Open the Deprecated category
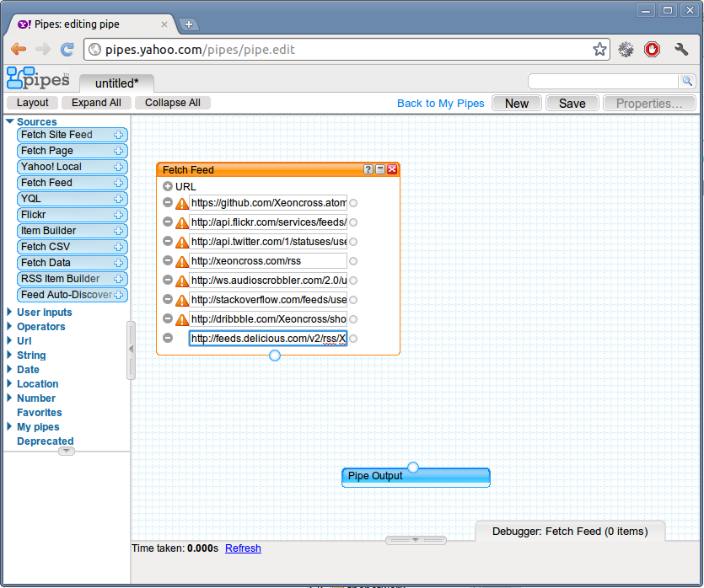 coord(46,441)
